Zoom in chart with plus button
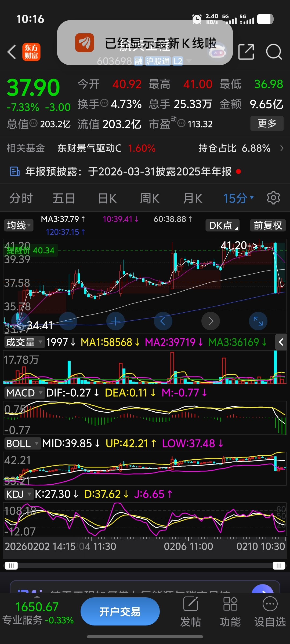 [115, 321]
